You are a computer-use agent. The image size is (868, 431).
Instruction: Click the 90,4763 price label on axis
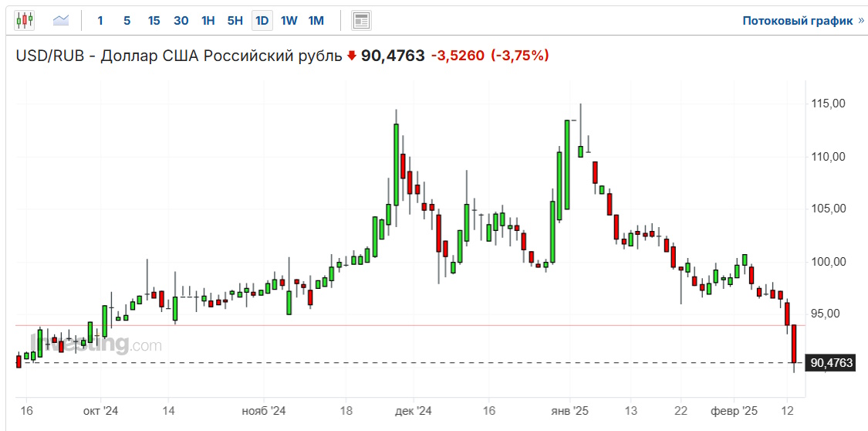(830, 363)
